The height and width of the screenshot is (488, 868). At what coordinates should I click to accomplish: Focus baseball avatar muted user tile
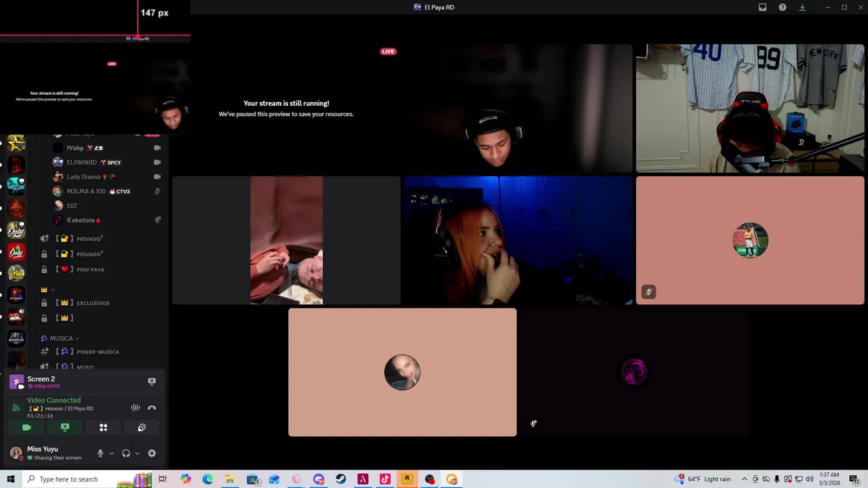pos(750,241)
